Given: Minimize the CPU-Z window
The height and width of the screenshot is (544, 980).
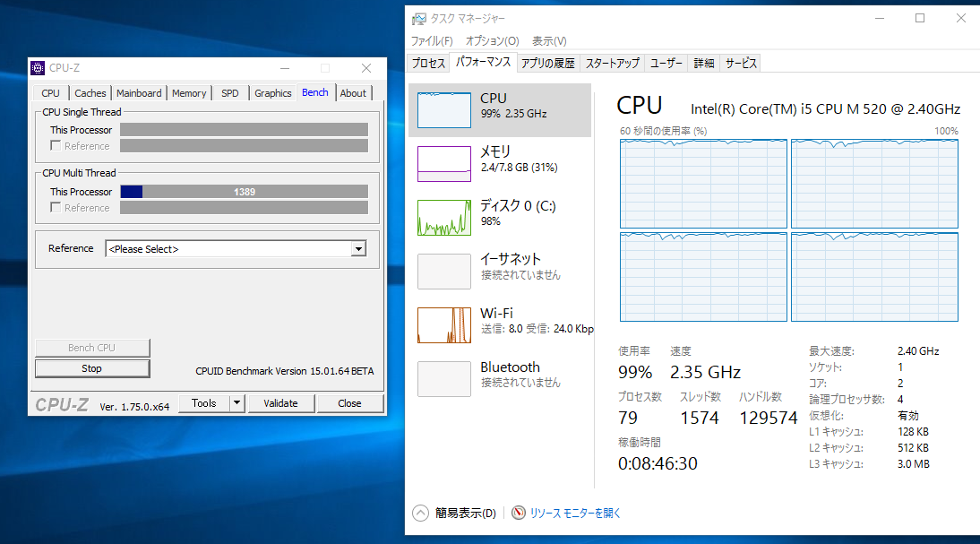Looking at the screenshot, I should coord(285,67).
